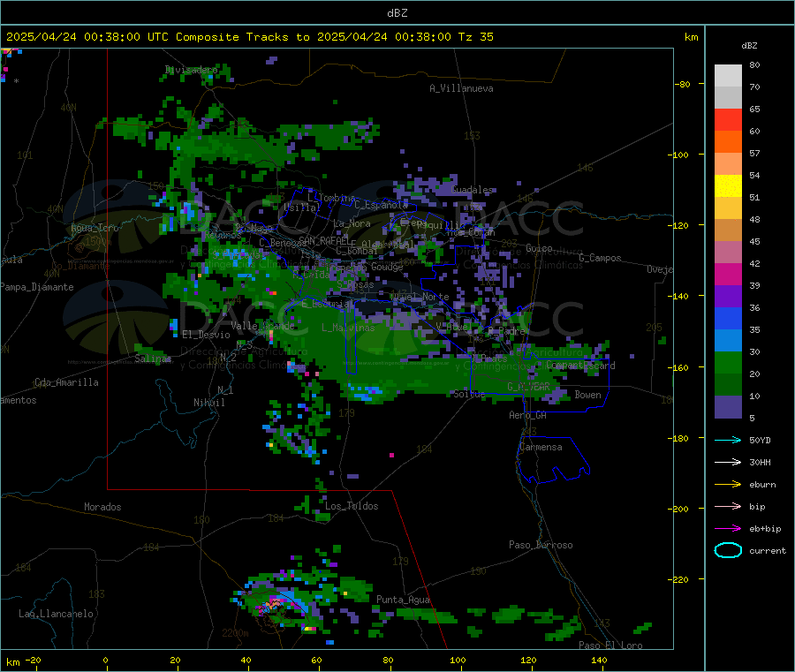
Task: Select the gold 48–51 dBZ swatch
Action: coord(728,208)
